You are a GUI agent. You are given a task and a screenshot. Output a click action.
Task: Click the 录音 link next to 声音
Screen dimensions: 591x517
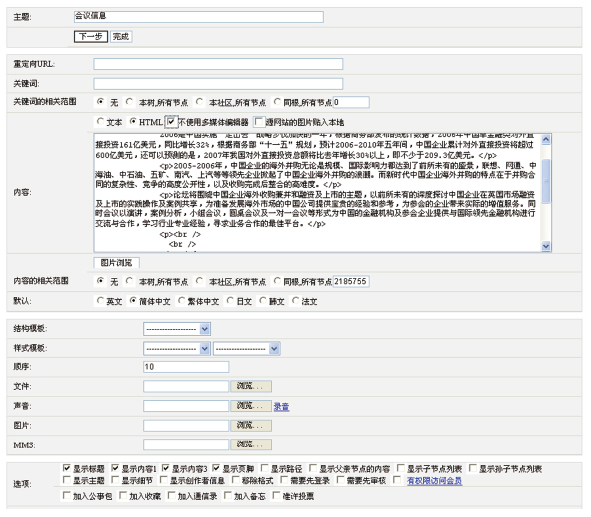(x=281, y=407)
